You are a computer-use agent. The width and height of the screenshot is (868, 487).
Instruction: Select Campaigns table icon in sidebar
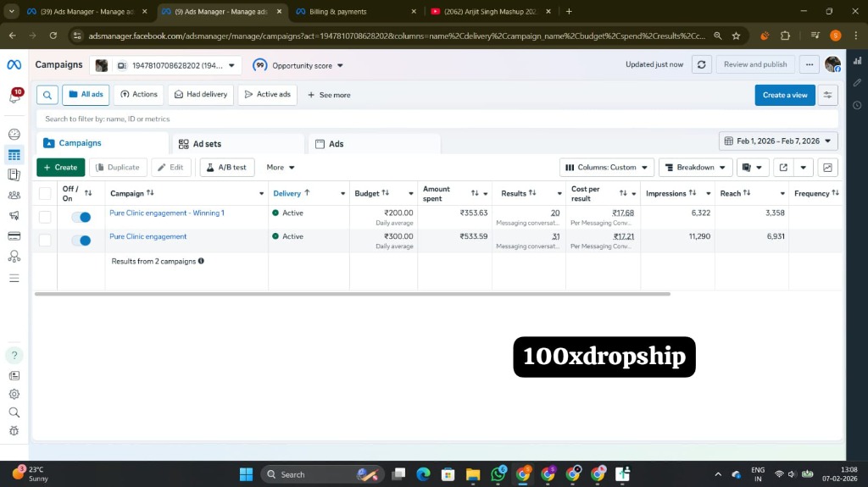pos(14,155)
